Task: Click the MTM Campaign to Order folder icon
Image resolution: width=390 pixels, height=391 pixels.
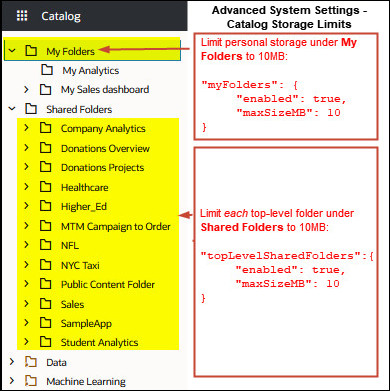Action: pos(45,226)
